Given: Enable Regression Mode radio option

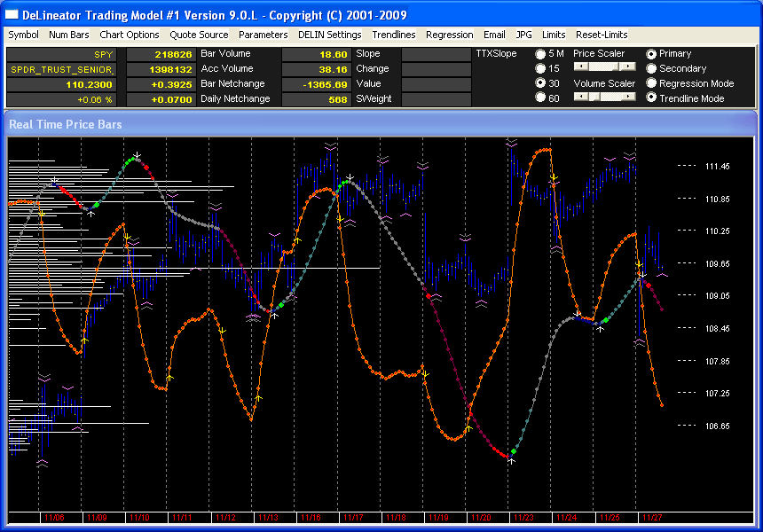Looking at the screenshot, I should pos(651,83).
